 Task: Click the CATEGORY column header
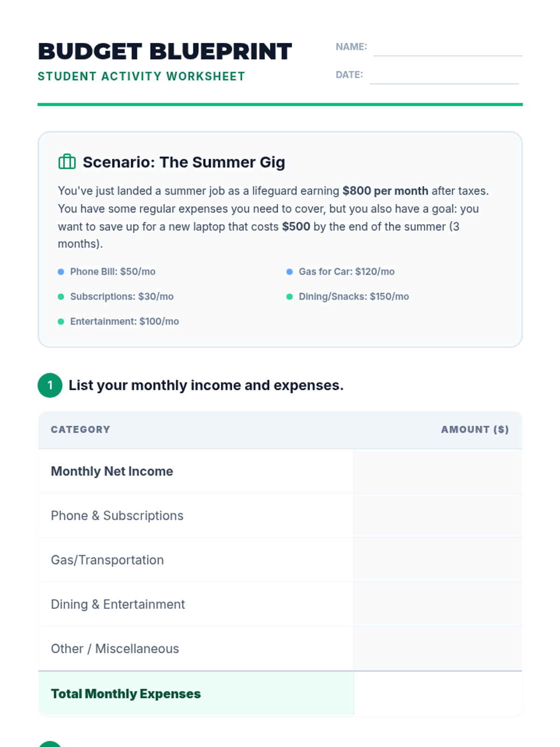[80, 430]
